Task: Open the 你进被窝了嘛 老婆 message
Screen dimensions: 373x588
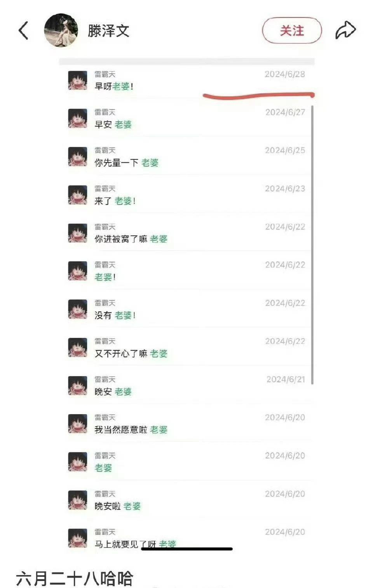Action: 186,233
